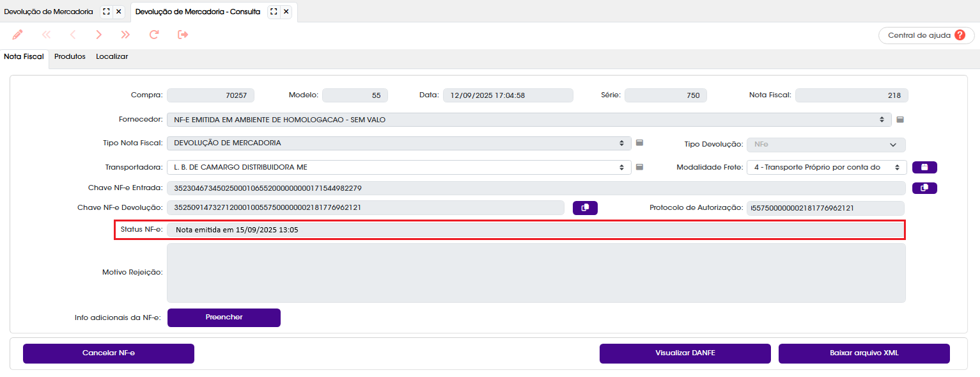Open the Transportadora record icon

pos(639,168)
